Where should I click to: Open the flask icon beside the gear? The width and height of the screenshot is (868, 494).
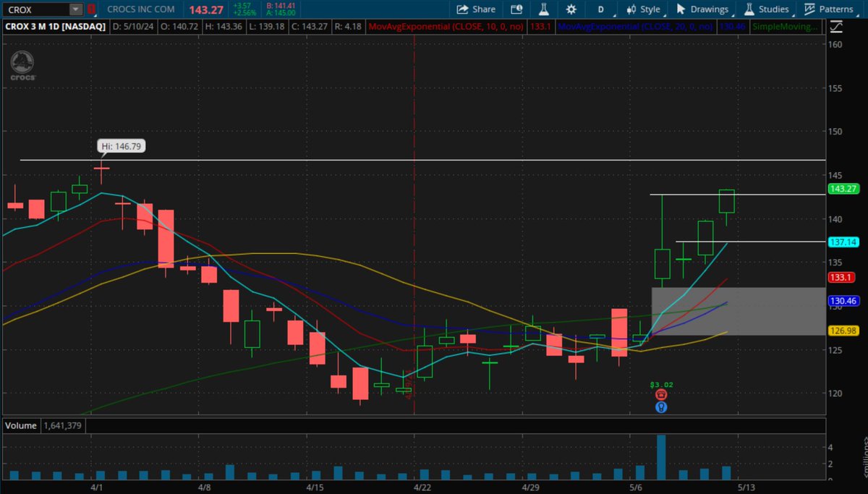(544, 9)
